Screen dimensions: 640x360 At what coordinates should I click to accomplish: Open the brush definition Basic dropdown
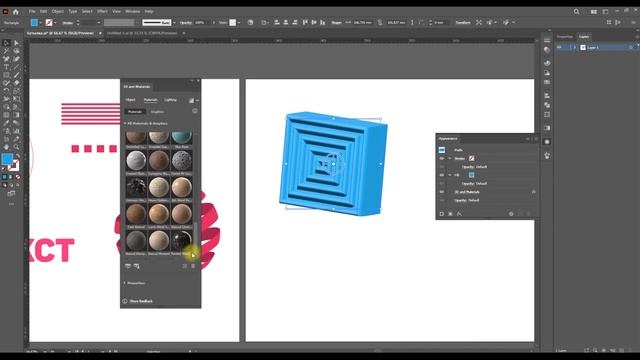click(x=174, y=23)
